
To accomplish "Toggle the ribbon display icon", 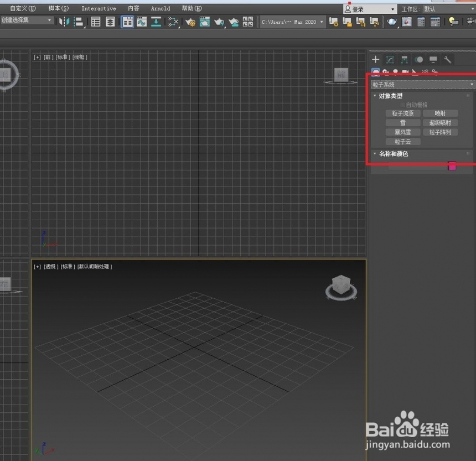I will coord(127,22).
